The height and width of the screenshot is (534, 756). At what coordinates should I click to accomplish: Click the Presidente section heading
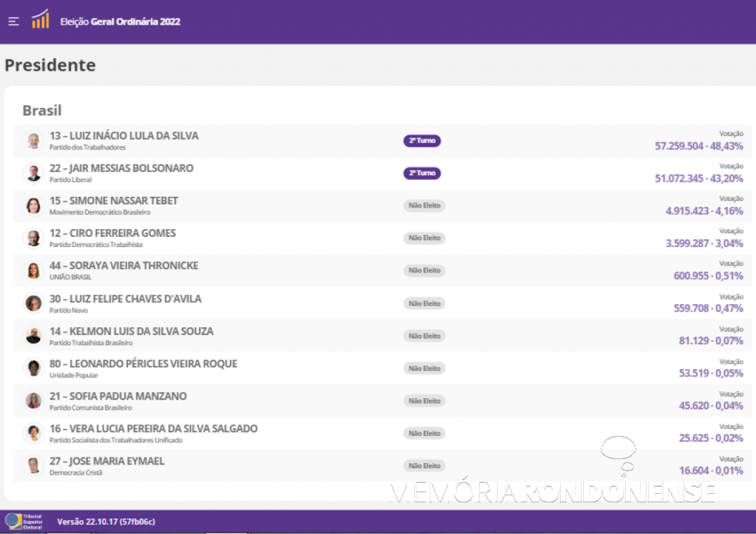(50, 65)
